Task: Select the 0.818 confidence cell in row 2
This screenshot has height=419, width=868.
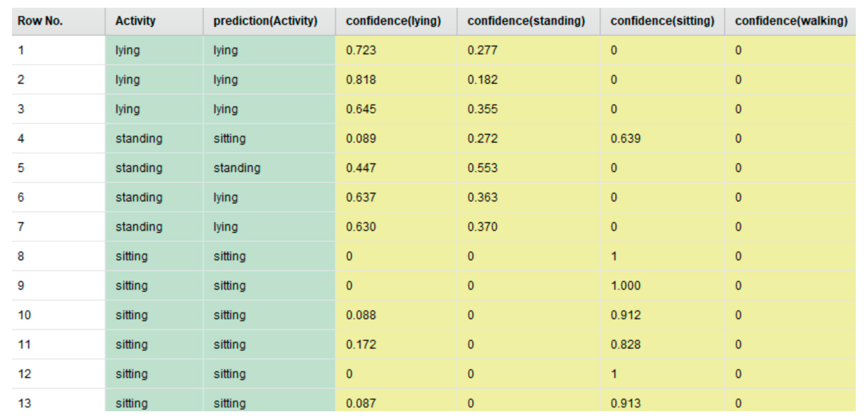Action: (361, 80)
